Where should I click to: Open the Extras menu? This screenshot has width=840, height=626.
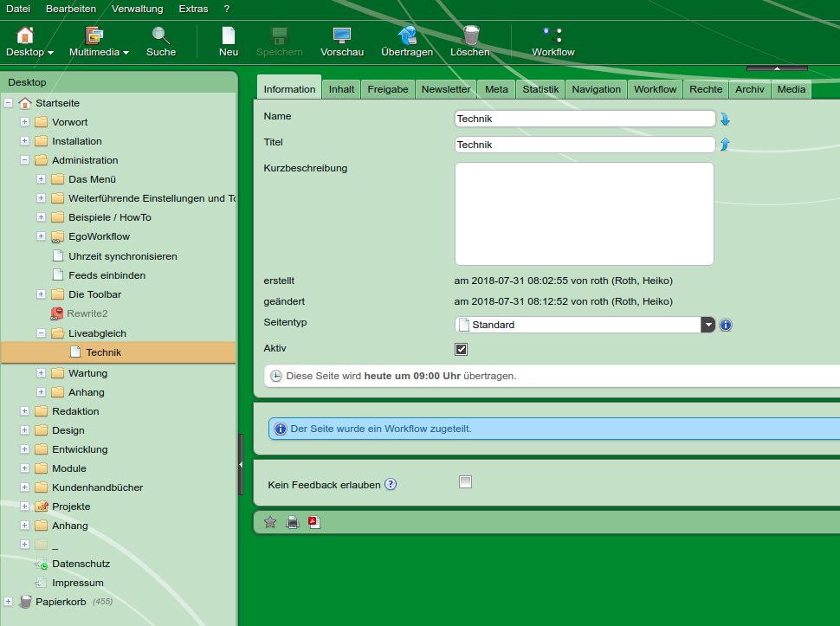[x=193, y=10]
